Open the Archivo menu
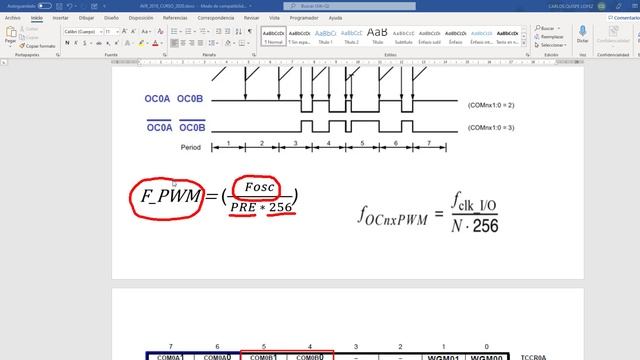This screenshot has width=640, height=360. pyautogui.click(x=13, y=18)
